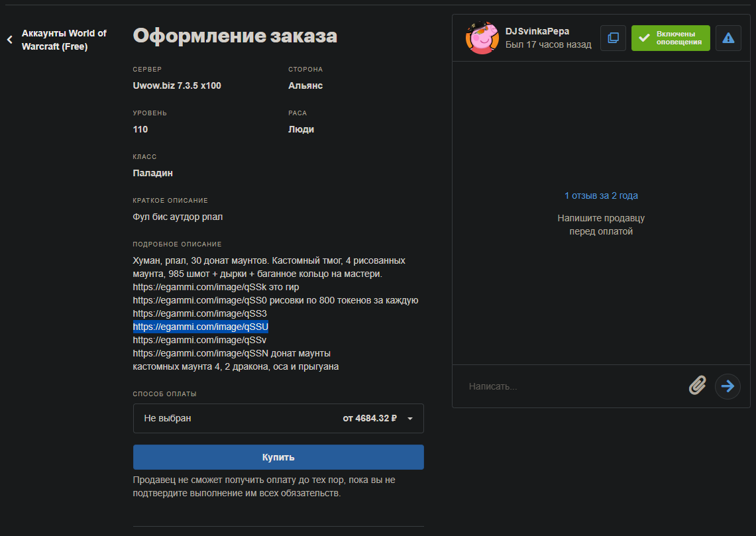
Task: Toggle the Включены оповещения notifications button
Action: click(x=671, y=38)
